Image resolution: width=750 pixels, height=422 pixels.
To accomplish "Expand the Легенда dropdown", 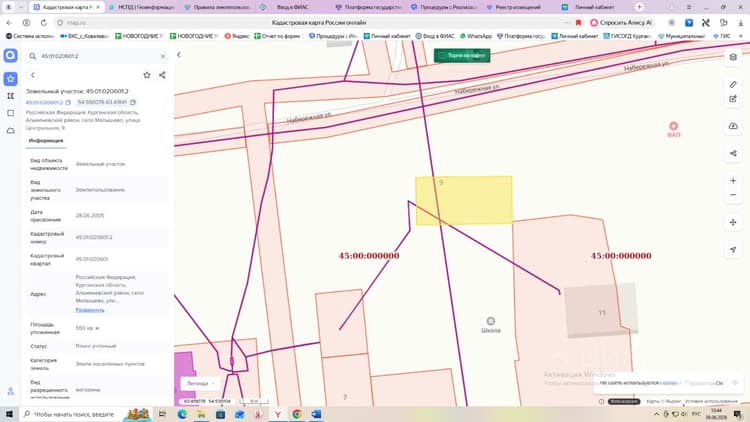I will [200, 383].
